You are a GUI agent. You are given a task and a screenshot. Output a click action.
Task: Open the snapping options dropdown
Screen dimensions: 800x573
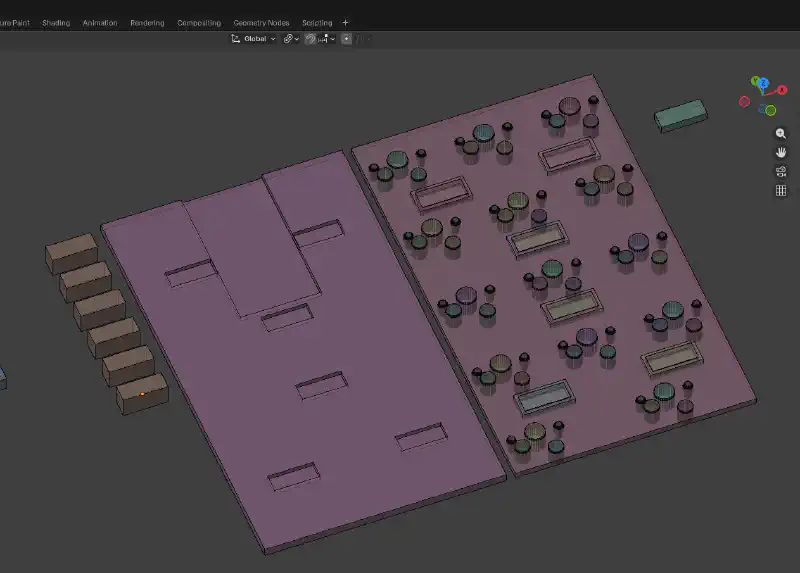tap(327, 39)
